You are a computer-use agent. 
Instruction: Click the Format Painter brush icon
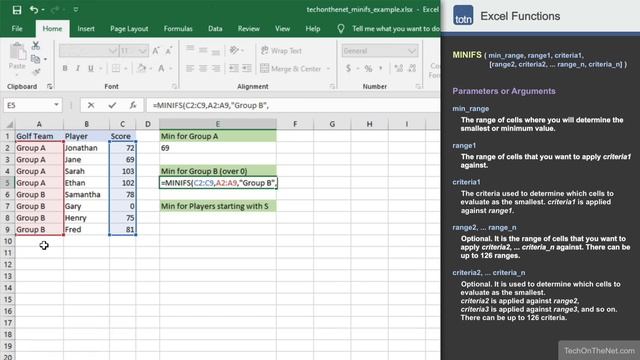(x=36, y=72)
